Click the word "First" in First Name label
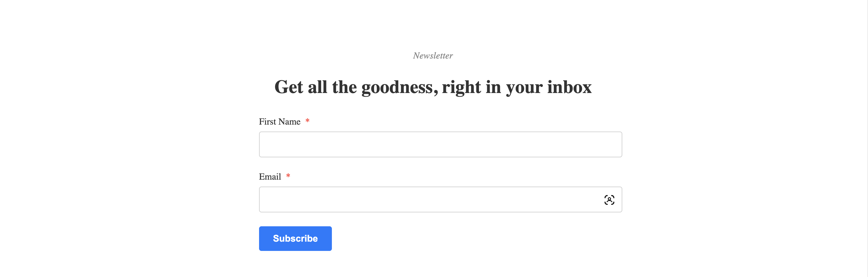 click(267, 121)
